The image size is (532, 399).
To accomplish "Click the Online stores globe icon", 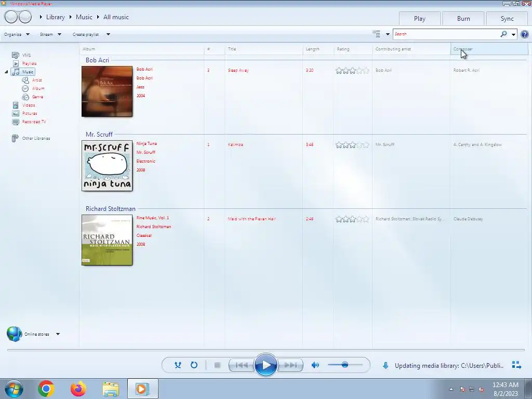I will click(x=14, y=334).
